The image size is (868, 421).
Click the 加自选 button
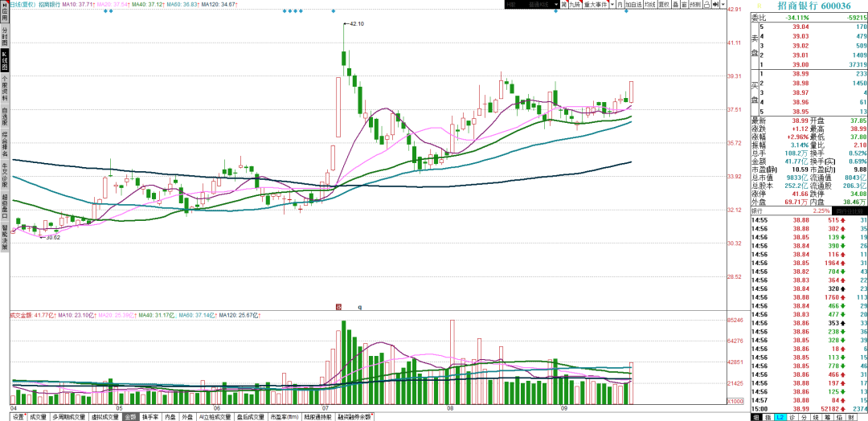(633, 5)
